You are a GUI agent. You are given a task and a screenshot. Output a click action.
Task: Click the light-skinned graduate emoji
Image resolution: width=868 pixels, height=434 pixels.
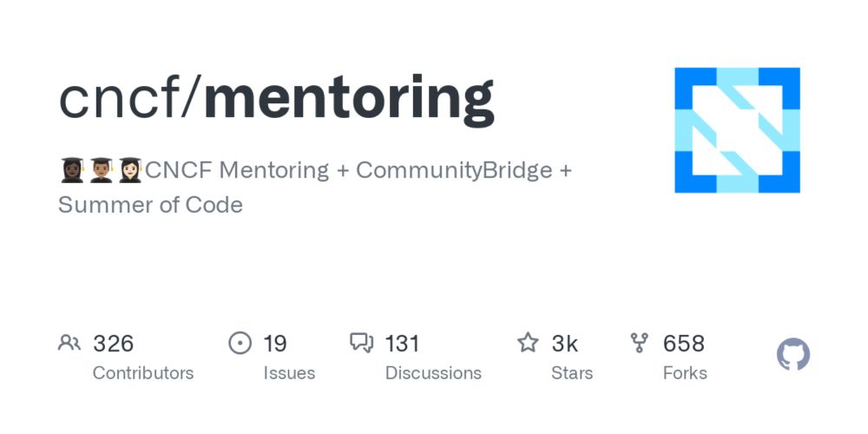[x=131, y=170]
